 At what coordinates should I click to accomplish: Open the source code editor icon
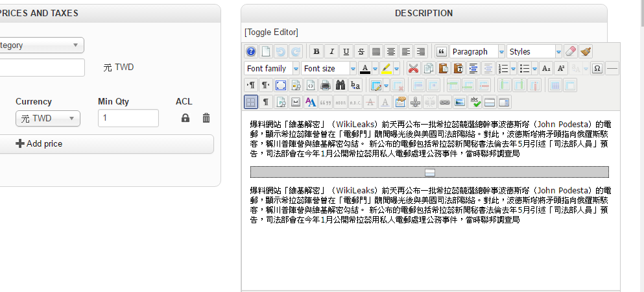coord(311,85)
